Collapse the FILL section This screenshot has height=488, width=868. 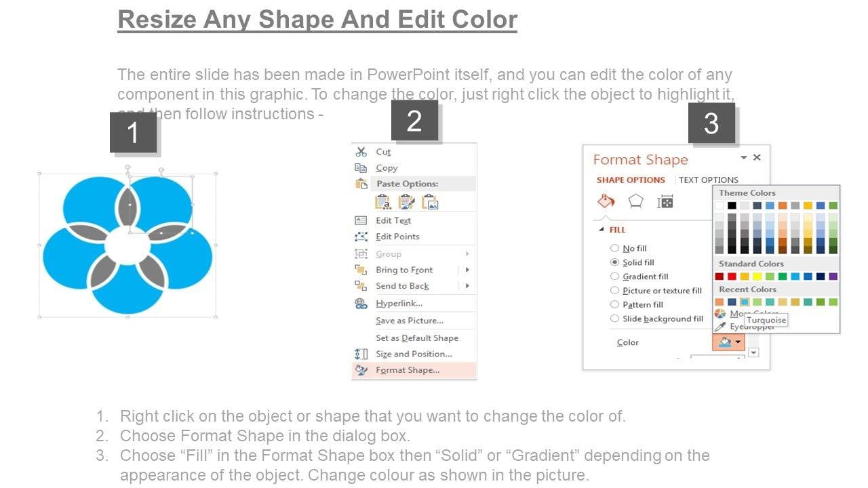click(601, 230)
